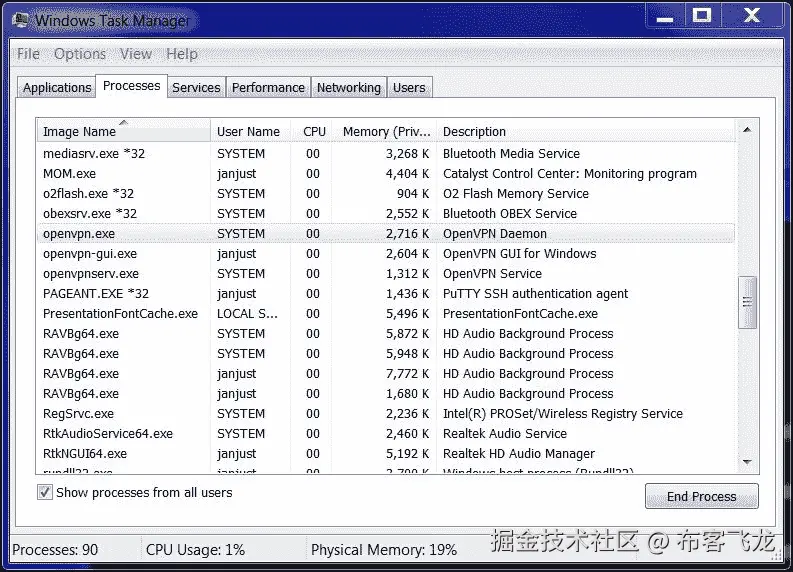Viewport: 793px width, 572px height.
Task: Go to the Networking tab
Action: coord(349,87)
